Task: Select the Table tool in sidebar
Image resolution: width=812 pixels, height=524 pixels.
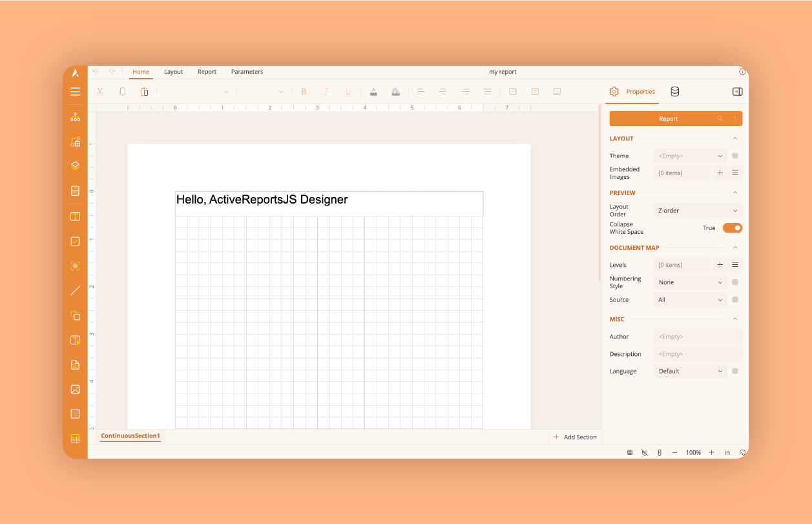Action: [x=76, y=439]
